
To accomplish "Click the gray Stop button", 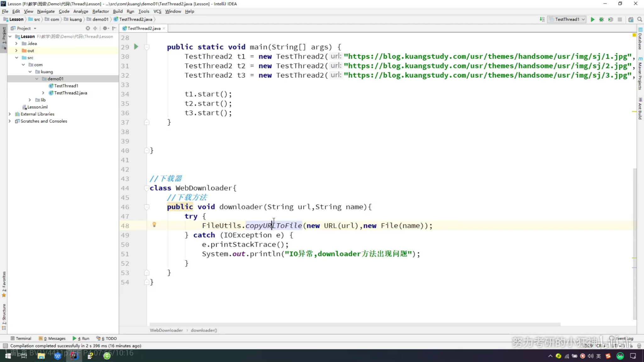I will click(x=620, y=19).
